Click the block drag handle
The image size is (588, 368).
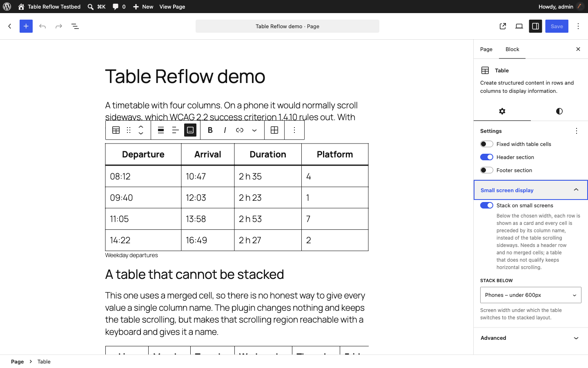point(129,130)
